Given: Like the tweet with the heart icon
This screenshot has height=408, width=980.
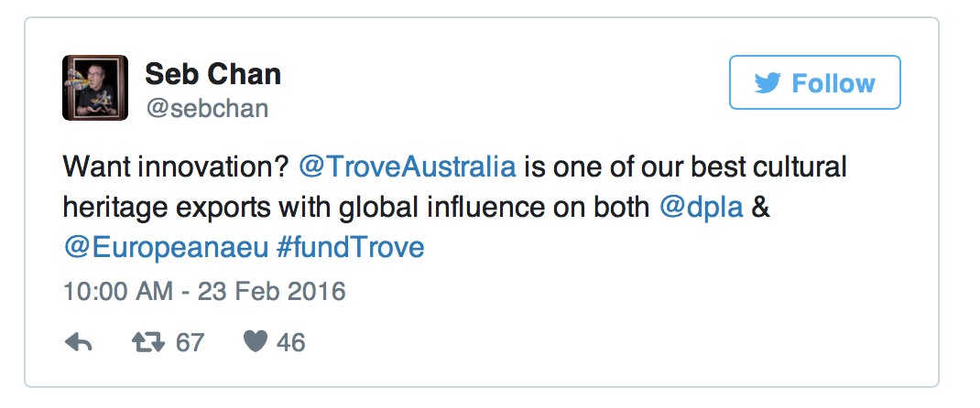Looking at the screenshot, I should [x=255, y=342].
